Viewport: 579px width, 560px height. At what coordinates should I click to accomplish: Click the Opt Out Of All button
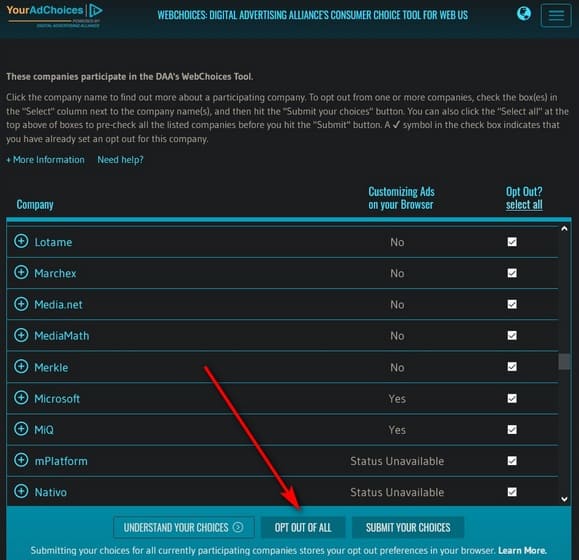pyautogui.click(x=303, y=527)
